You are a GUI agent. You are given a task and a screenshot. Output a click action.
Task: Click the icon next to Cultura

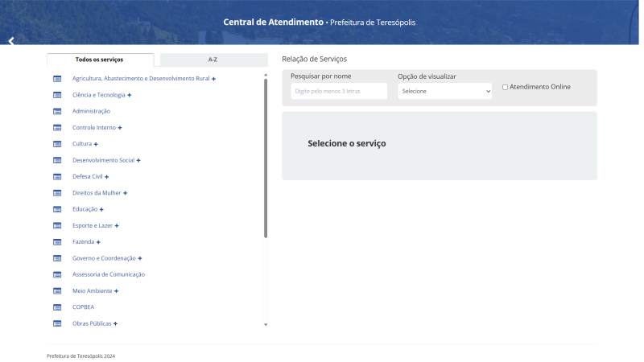[57, 144]
